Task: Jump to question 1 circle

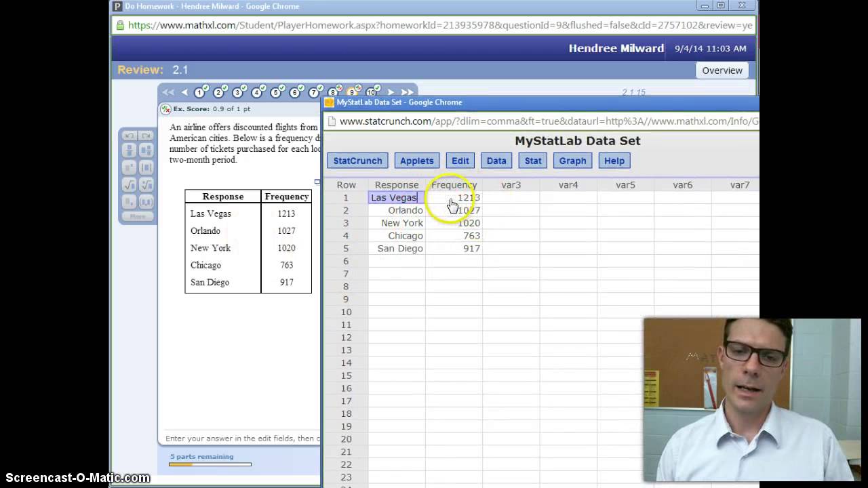Action: pos(200,92)
